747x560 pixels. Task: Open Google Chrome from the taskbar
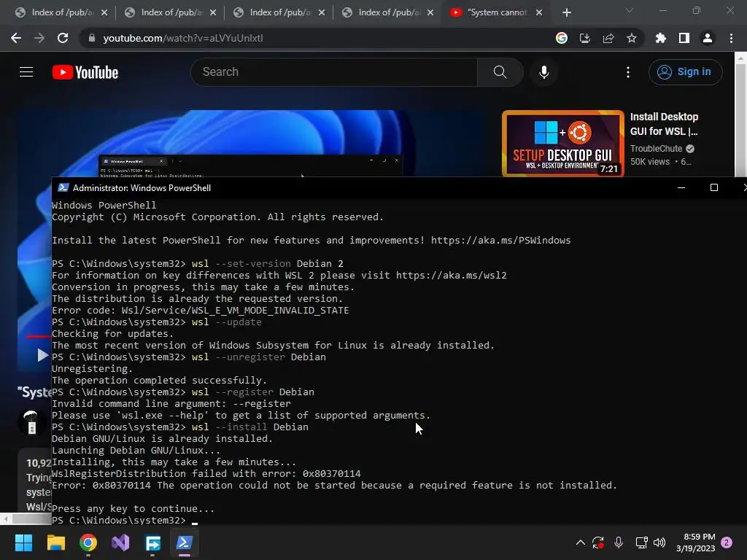point(88,542)
